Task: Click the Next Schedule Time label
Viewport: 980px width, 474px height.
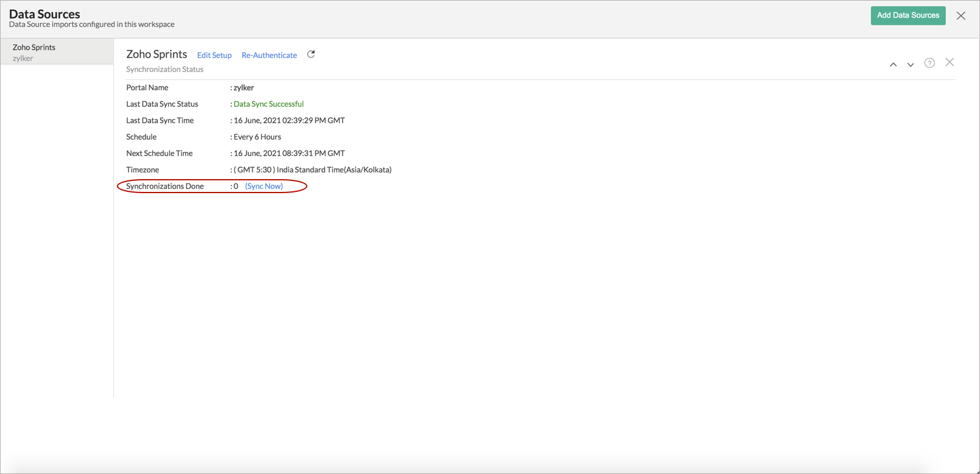Action: (159, 153)
